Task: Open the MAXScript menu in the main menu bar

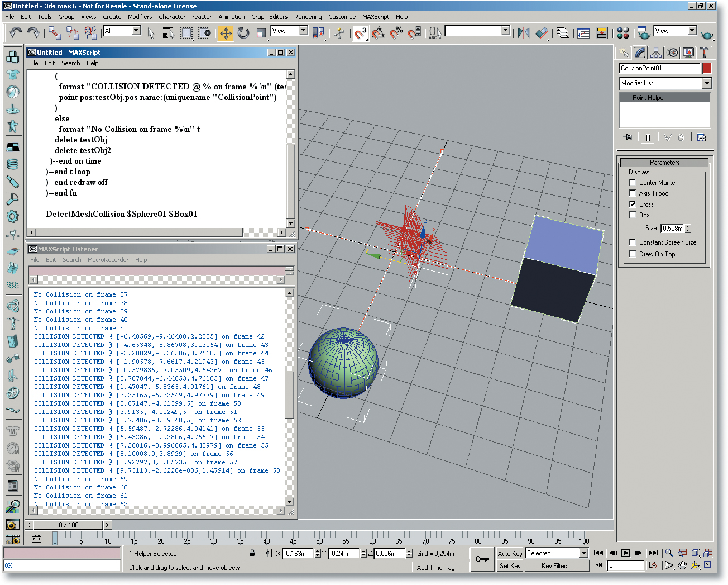Action: pos(376,17)
